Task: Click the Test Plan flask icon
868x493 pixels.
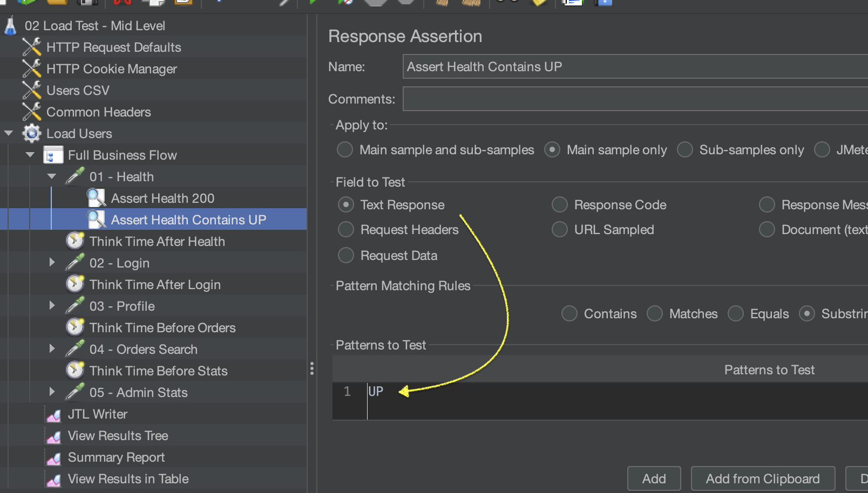Action: pyautogui.click(x=10, y=26)
